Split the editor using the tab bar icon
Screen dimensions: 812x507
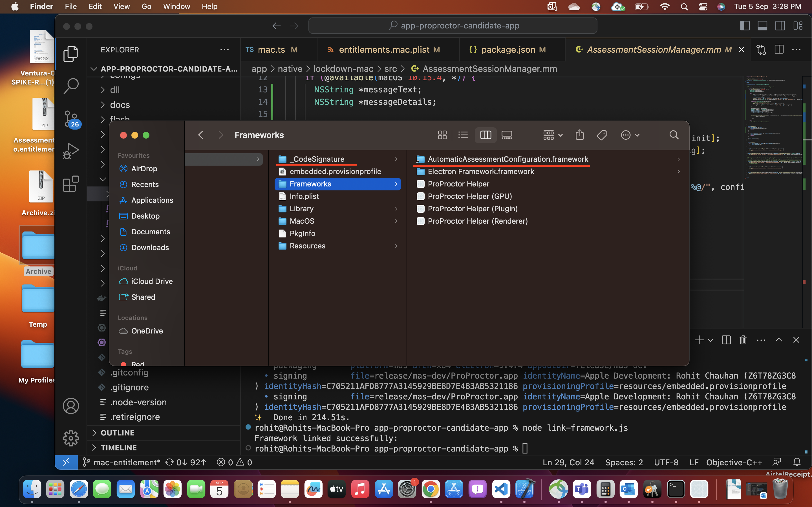tap(779, 49)
